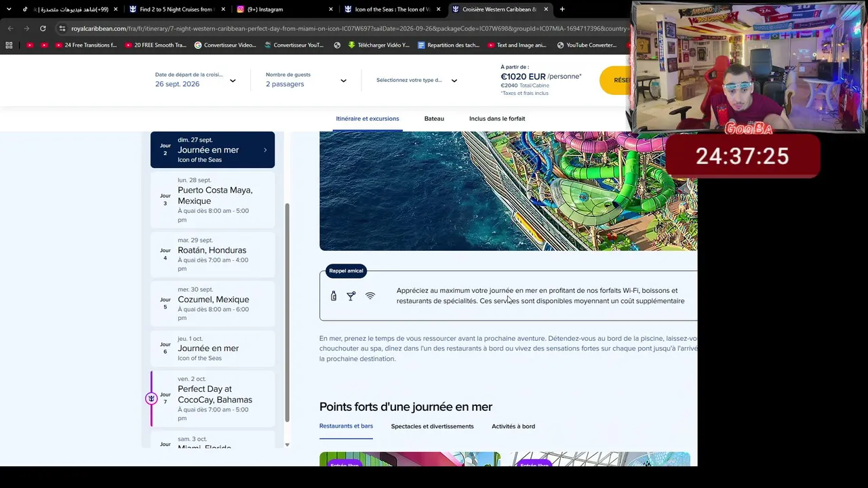The image size is (868, 488).
Task: Click the bottle drinks icon
Action: [x=334, y=296]
